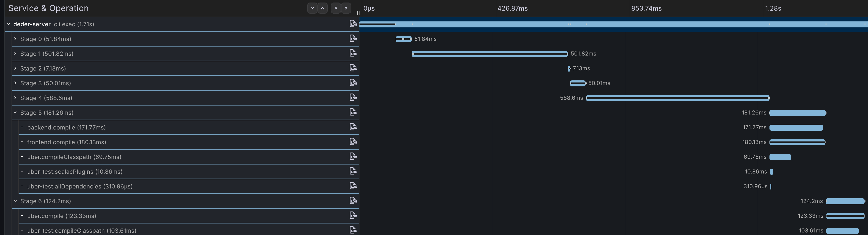Click the Stage 1 timeline bar
Image resolution: width=868 pixels, height=235 pixels.
click(489, 54)
